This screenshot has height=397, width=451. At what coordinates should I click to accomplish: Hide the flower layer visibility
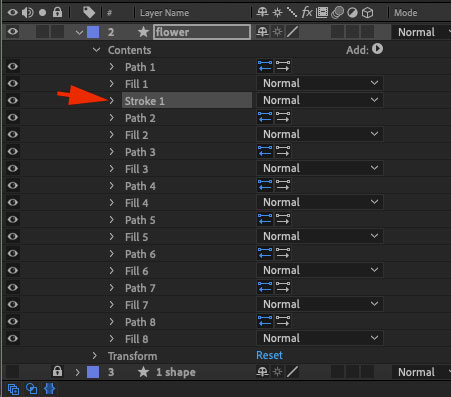click(13, 32)
